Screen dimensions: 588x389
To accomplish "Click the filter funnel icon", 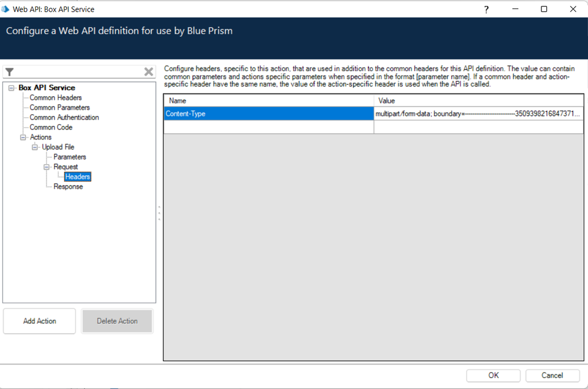I will (x=10, y=72).
